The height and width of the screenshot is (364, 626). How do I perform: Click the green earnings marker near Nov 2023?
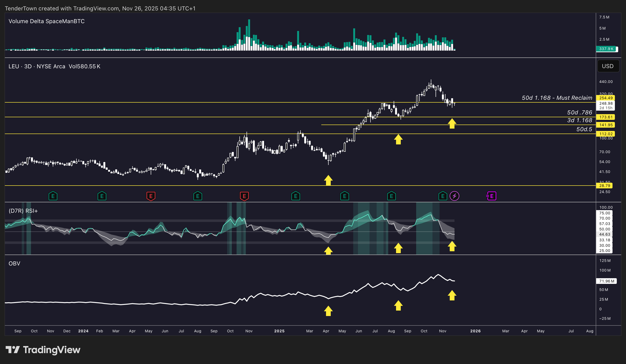[x=53, y=196]
